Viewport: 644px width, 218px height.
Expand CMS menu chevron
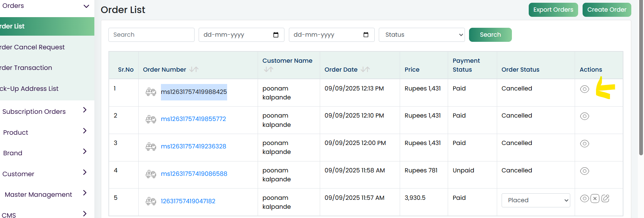pos(85,214)
